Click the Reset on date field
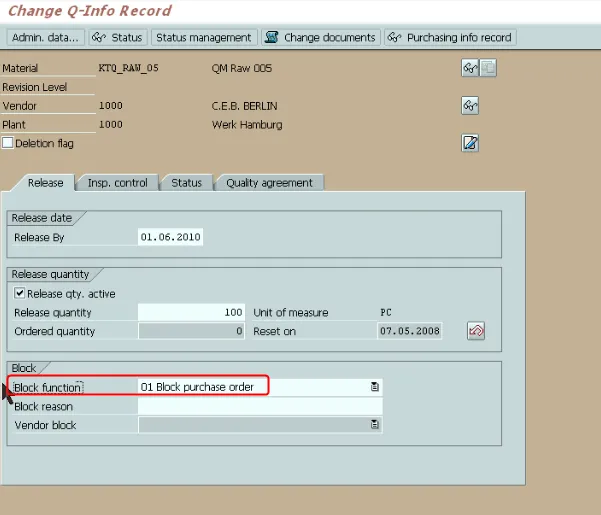The image size is (601, 515). point(410,331)
